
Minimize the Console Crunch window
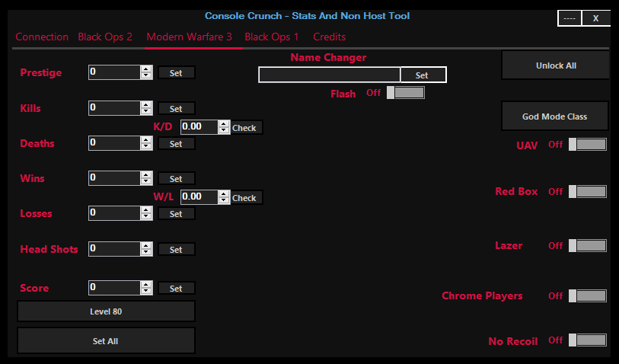coord(570,18)
